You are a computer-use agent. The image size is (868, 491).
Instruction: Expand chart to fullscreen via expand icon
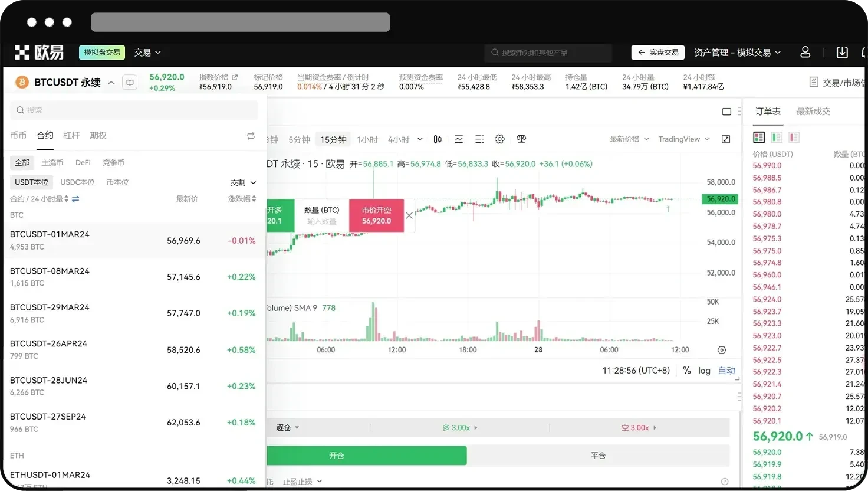[726, 139]
